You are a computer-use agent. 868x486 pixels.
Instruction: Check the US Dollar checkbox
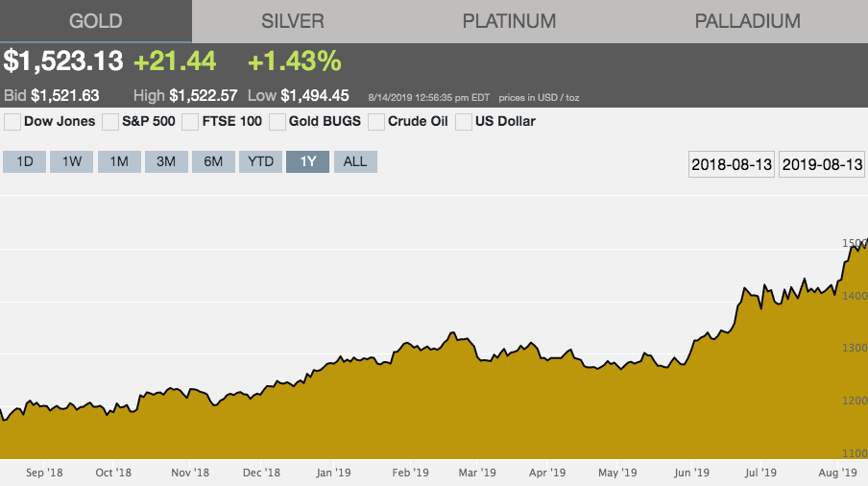[x=464, y=122]
